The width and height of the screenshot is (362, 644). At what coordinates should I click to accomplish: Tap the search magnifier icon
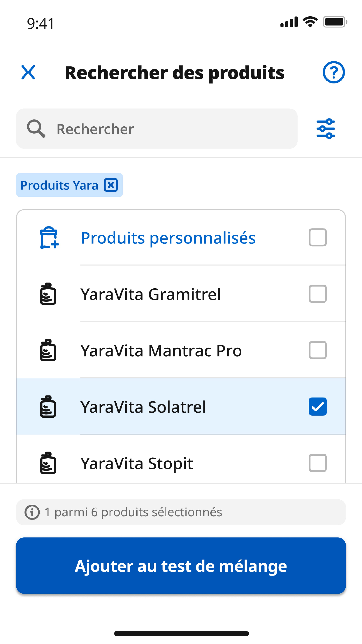click(36, 129)
